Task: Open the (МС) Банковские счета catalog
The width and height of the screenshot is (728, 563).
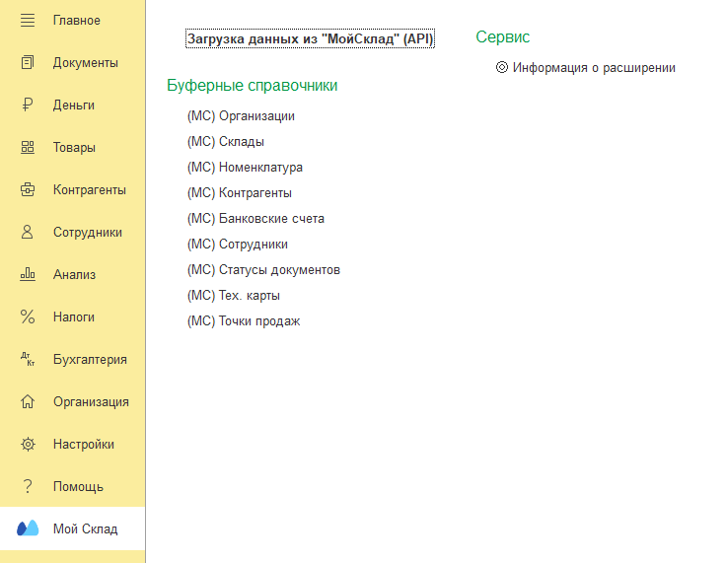Action: pos(255,219)
